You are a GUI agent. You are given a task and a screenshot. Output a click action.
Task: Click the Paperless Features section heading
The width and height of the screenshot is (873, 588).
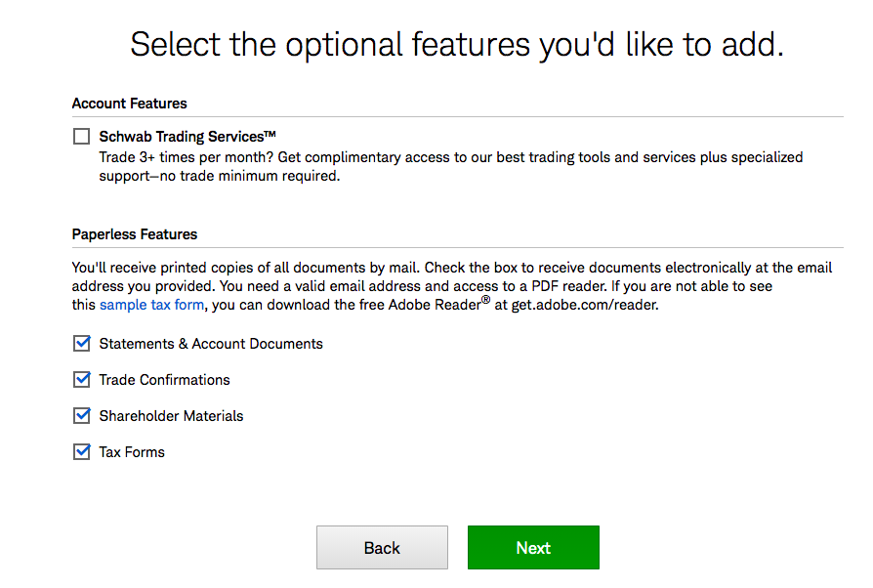point(134,234)
